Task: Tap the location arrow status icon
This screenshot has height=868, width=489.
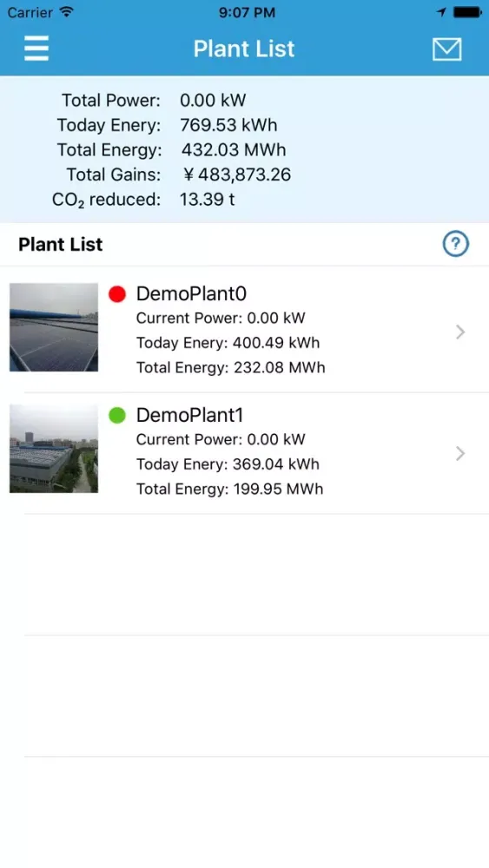Action: point(441,12)
